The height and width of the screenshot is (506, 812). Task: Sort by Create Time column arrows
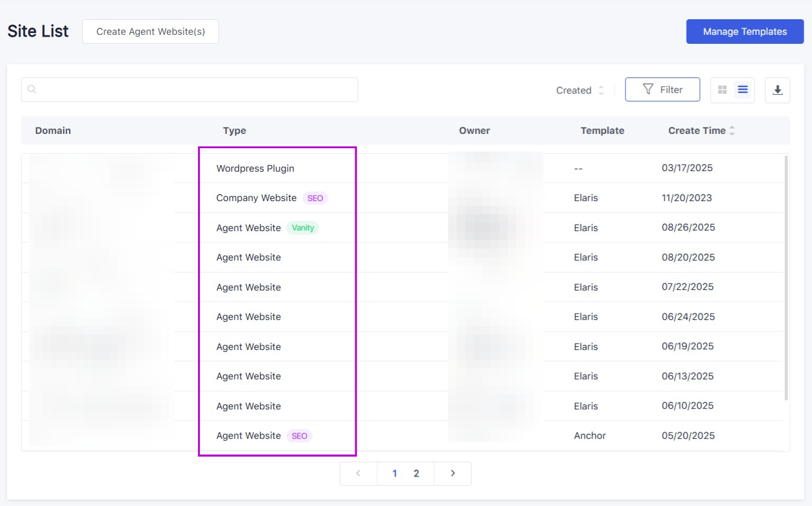(x=732, y=131)
